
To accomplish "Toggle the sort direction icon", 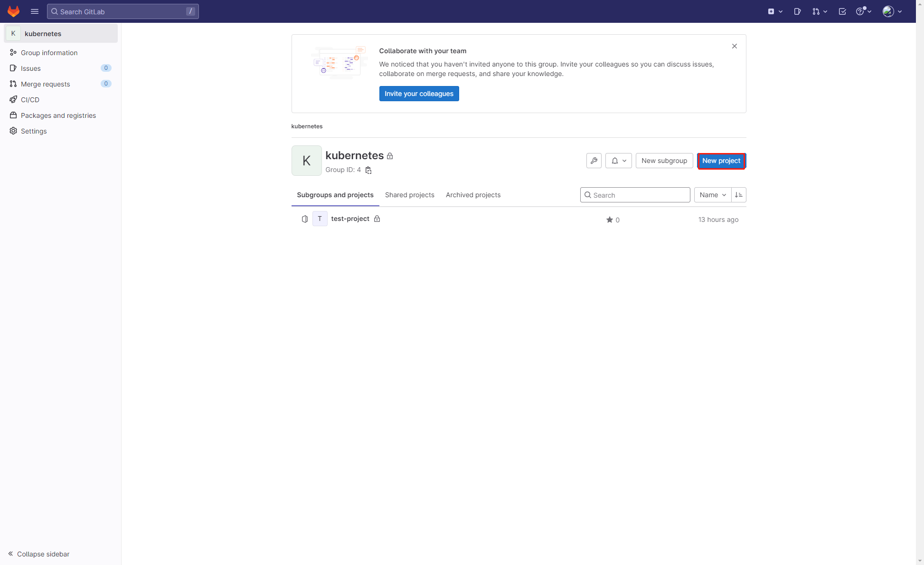I will tap(738, 195).
